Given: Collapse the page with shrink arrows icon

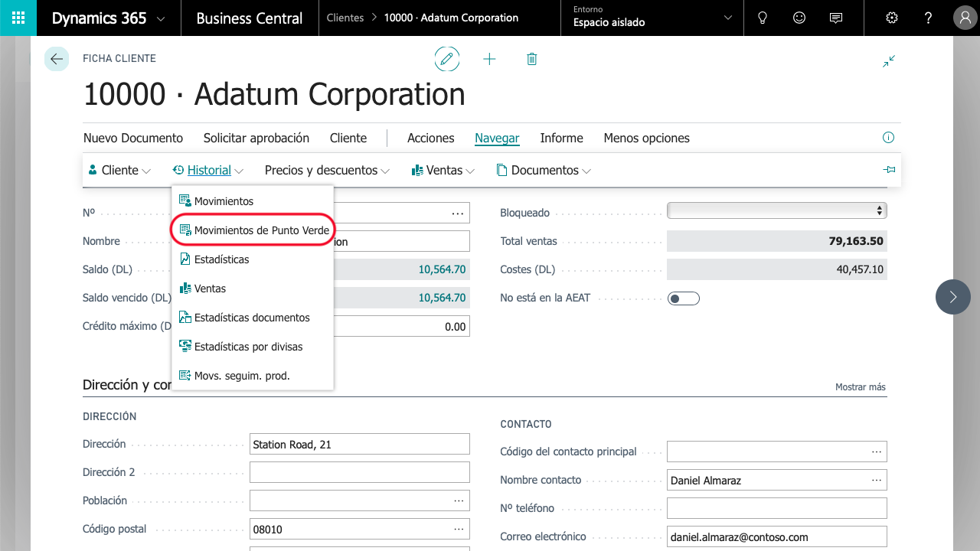Looking at the screenshot, I should [x=889, y=61].
